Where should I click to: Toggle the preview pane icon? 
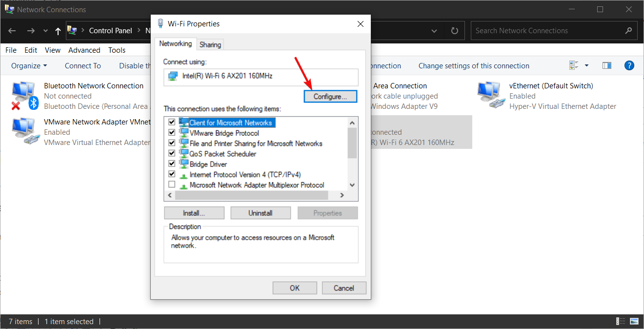pos(607,65)
